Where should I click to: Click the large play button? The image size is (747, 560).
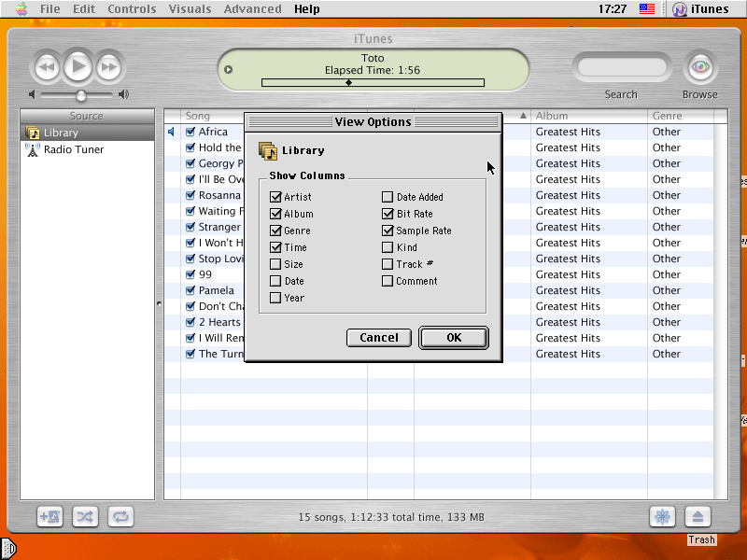pos(78,66)
